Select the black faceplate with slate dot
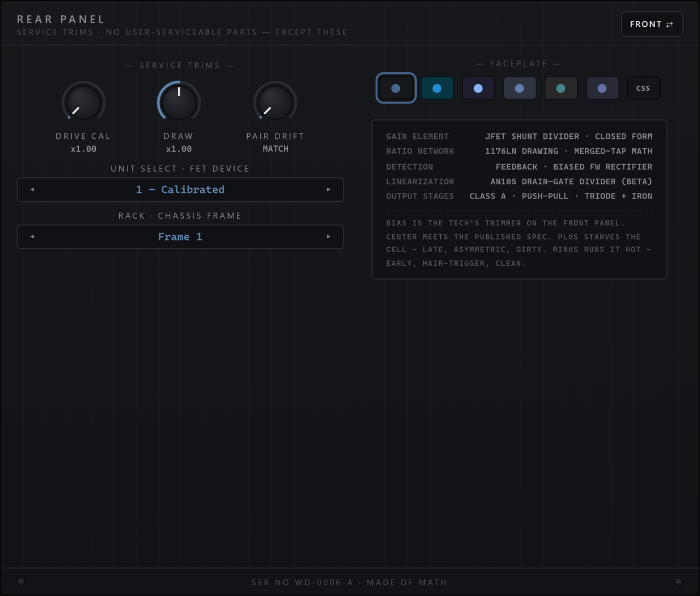Screen dimensions: 700x596 (x=396, y=88)
